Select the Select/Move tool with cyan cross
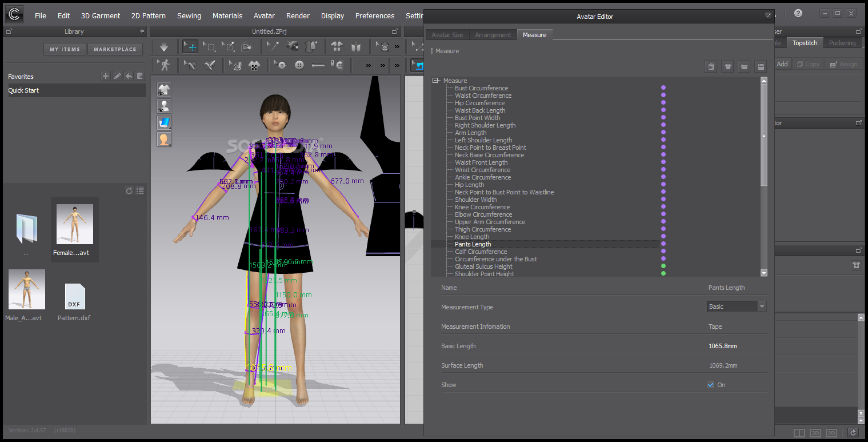The height and width of the screenshot is (442, 868). point(190,47)
